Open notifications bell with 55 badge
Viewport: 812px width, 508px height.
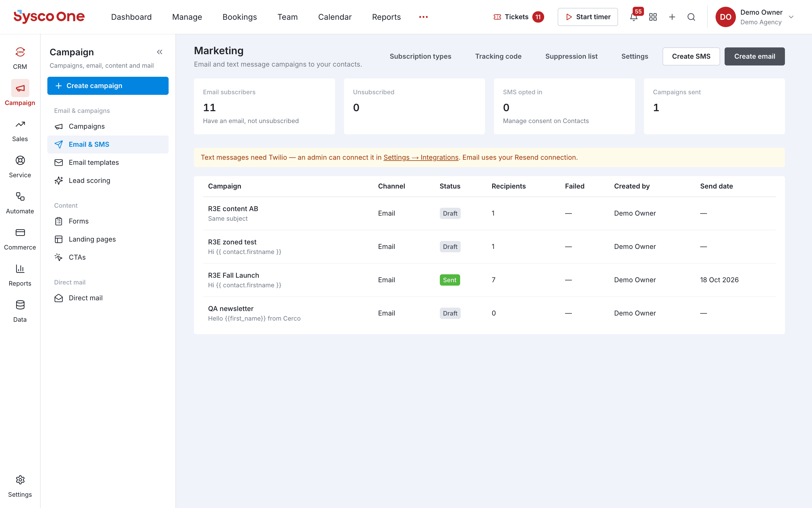(x=634, y=17)
